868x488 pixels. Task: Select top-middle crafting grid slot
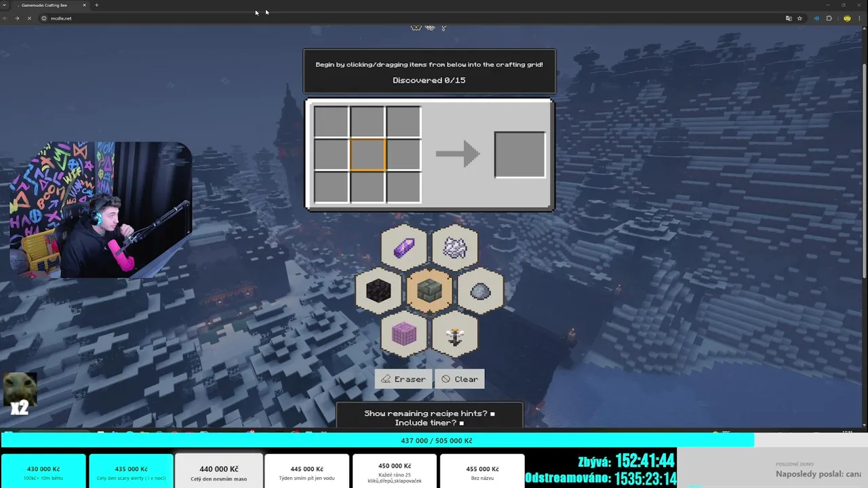(368, 121)
